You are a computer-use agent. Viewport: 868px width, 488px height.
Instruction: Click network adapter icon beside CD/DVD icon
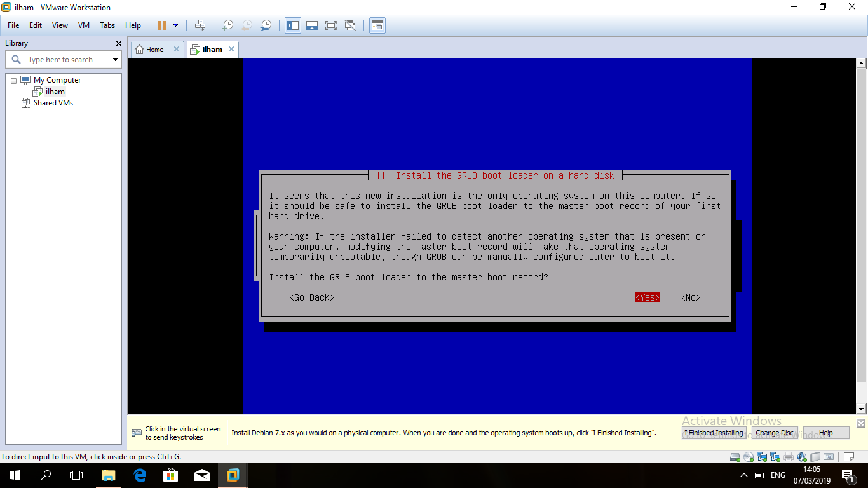(762, 456)
